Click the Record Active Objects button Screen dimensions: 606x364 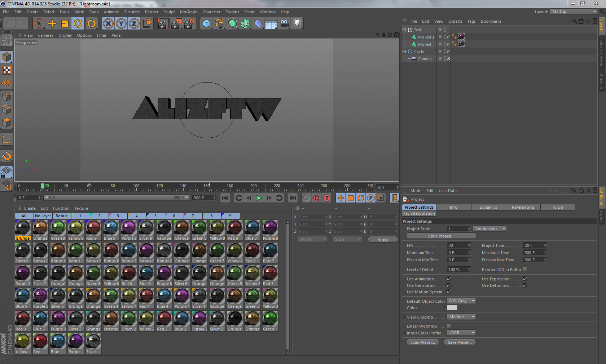[x=306, y=198]
